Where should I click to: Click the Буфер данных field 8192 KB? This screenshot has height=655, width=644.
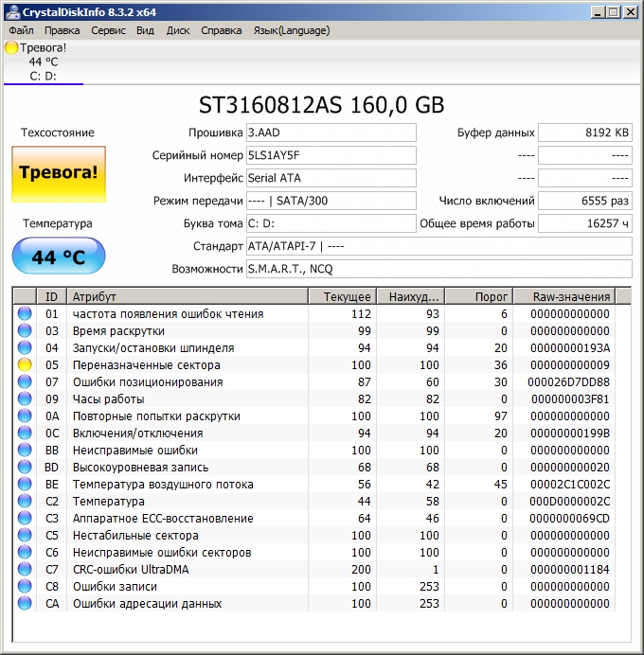point(585,133)
